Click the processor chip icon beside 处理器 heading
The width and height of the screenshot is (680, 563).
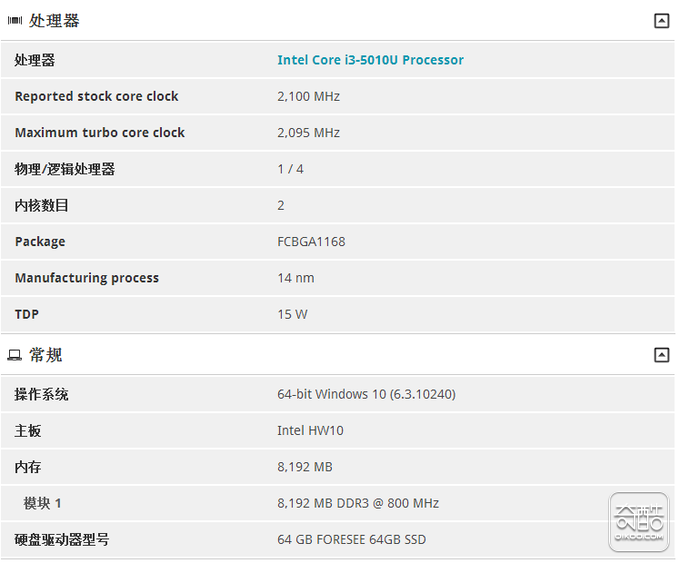coord(15,20)
